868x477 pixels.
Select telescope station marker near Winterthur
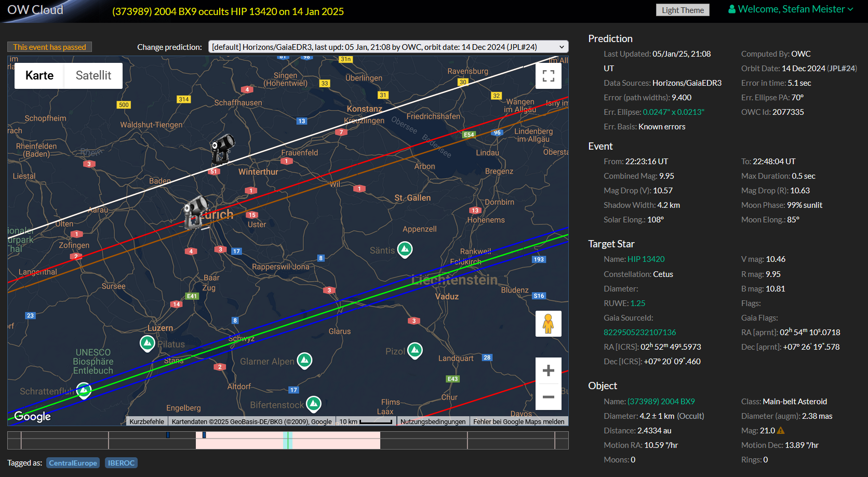222,149
